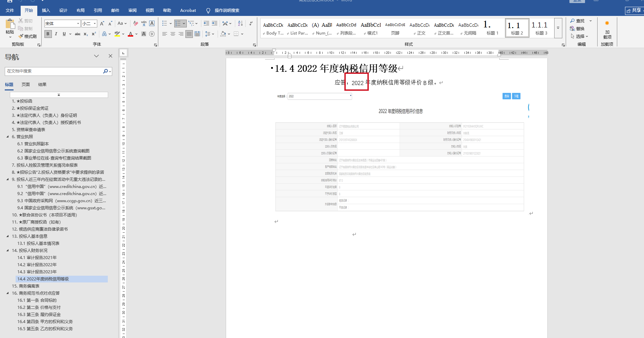644x338 pixels.
Task: Open Add-ins (加载项) button
Action: (x=607, y=30)
